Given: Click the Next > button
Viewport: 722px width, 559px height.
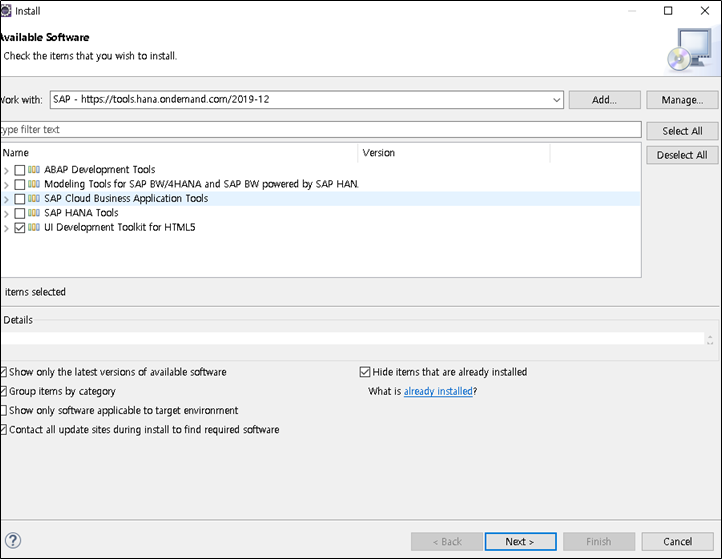Looking at the screenshot, I should tap(520, 542).
